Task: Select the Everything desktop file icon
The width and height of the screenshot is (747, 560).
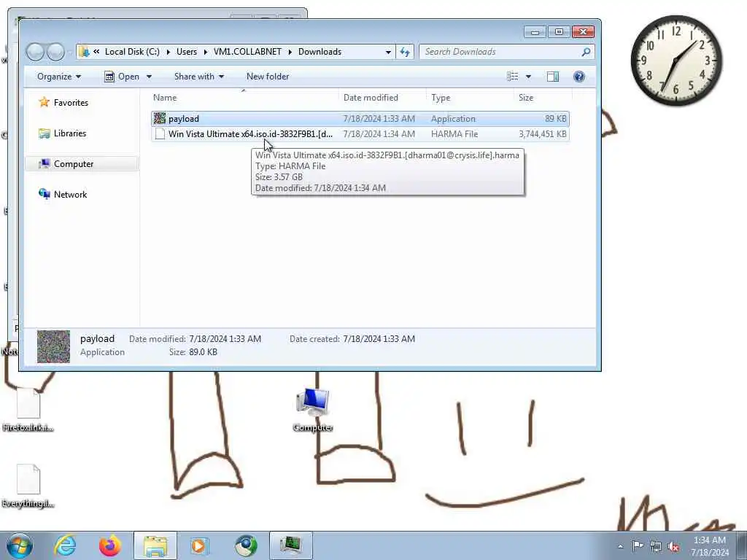Action: coord(28,486)
